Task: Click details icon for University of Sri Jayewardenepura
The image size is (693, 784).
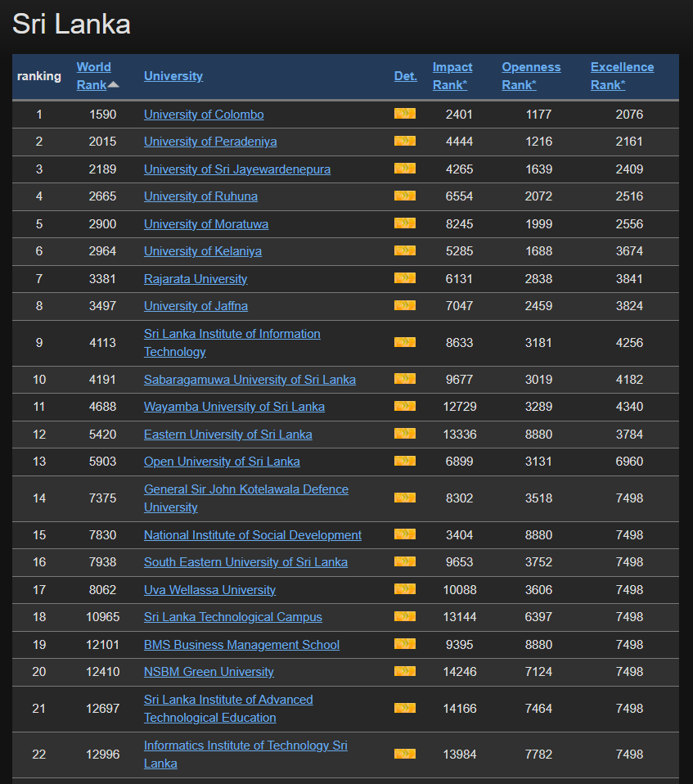Action: [404, 169]
